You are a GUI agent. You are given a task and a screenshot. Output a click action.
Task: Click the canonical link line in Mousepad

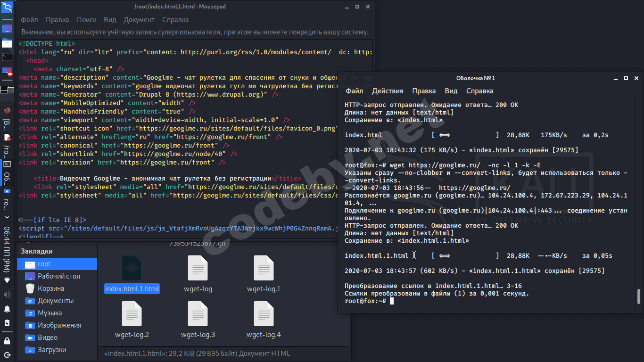pos(124,145)
